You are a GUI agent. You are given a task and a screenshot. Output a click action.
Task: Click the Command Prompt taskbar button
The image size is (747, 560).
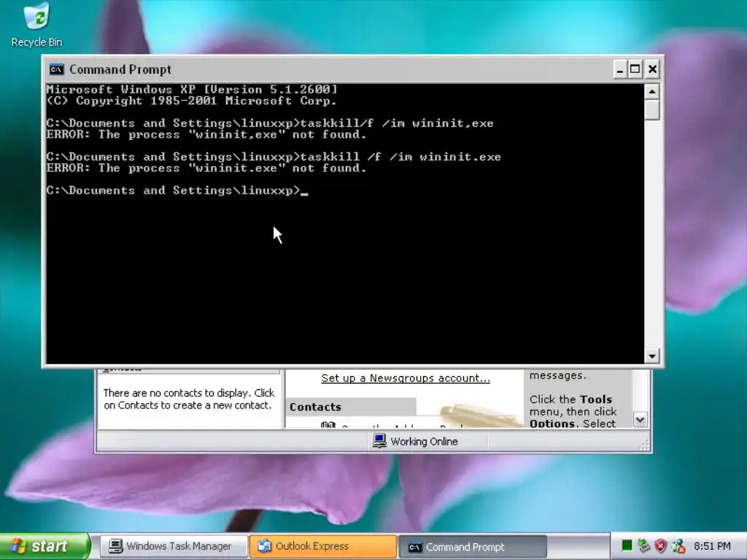[x=472, y=547]
